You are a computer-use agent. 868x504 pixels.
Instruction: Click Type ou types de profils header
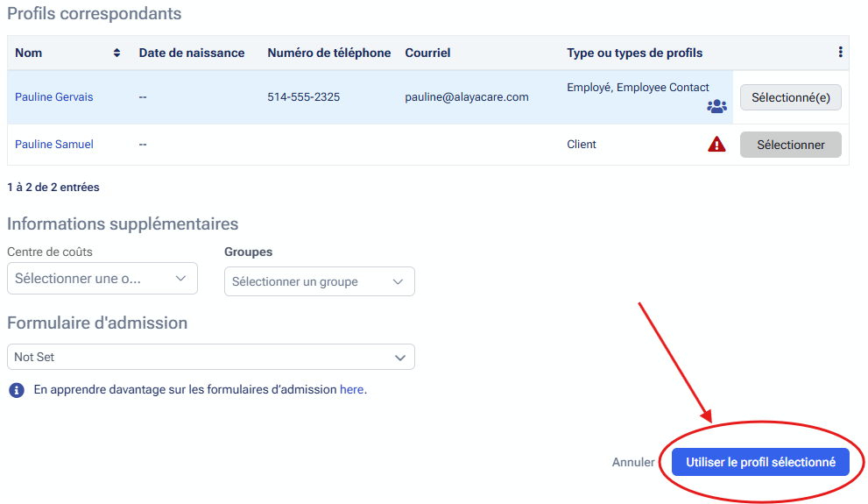(634, 53)
